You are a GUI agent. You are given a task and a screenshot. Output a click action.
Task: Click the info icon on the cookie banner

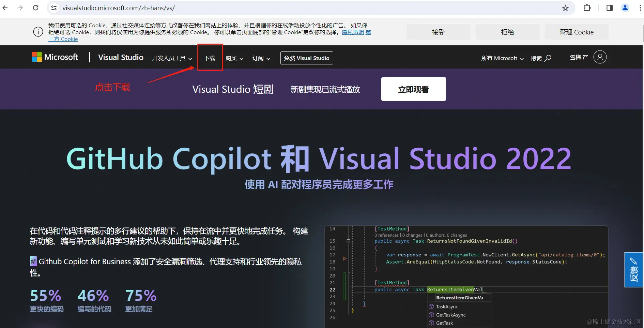pos(38,32)
